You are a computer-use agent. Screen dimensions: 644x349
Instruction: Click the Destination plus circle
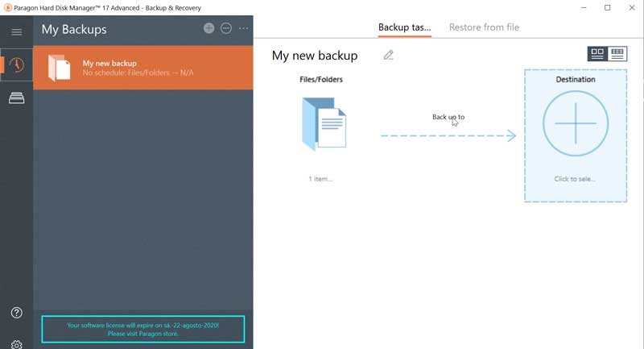click(576, 123)
